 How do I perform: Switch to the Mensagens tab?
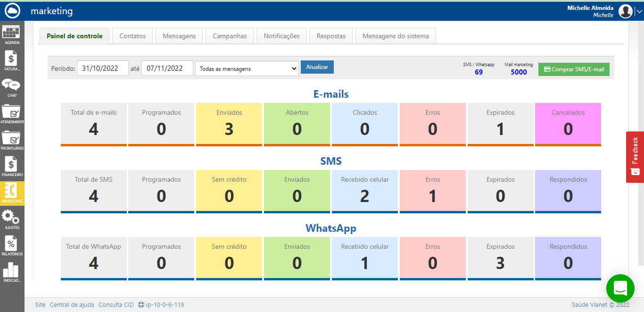coord(179,36)
